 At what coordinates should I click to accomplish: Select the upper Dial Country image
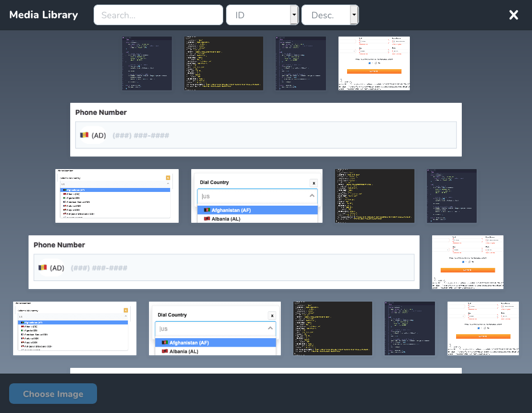[x=257, y=196]
